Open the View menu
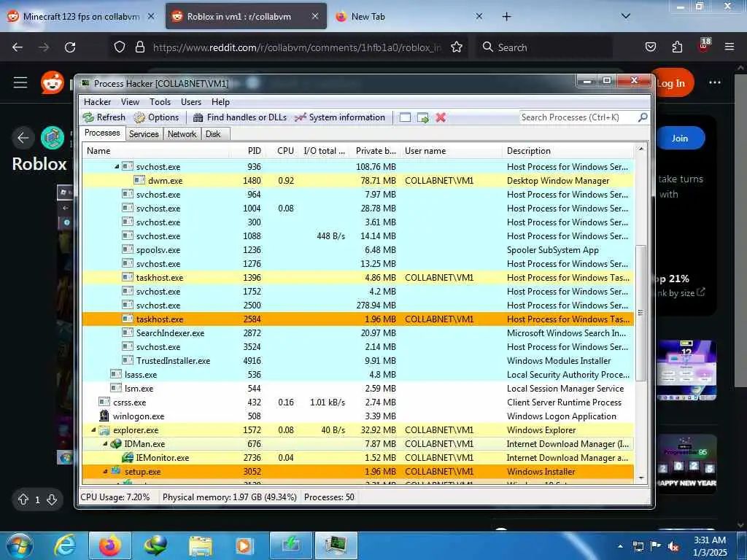This screenshot has height=560, width=747. tap(130, 102)
